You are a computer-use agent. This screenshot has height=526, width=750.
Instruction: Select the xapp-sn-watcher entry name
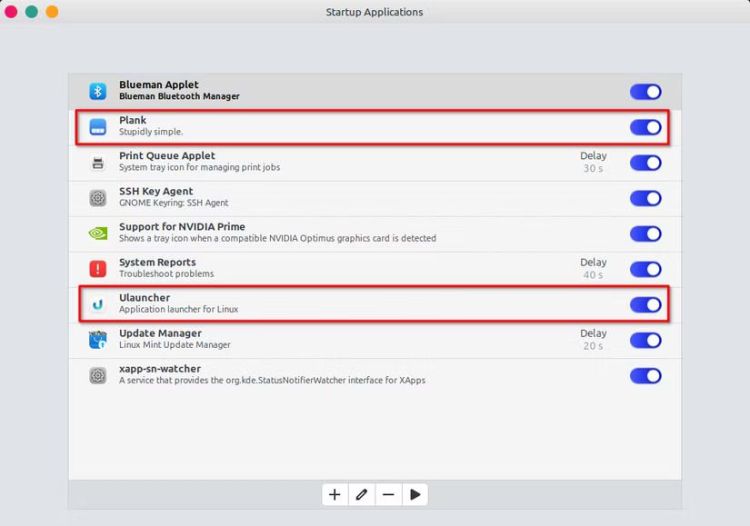click(160, 369)
